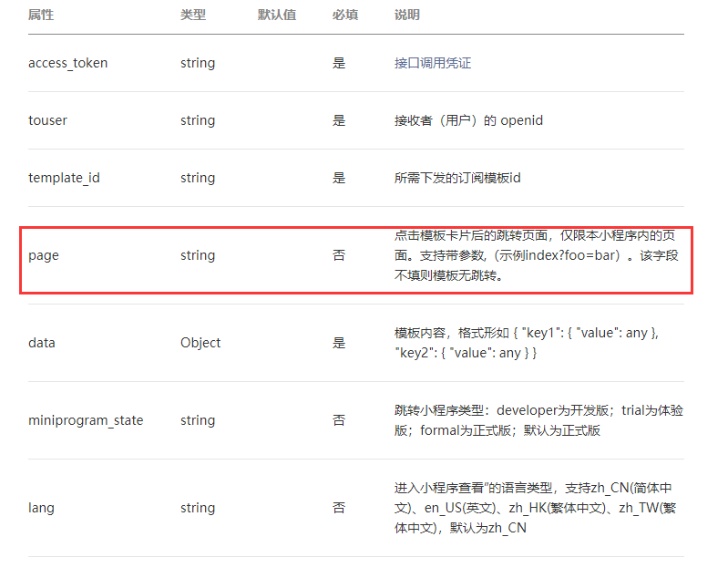Screen dimensions: 728x568
Task: Click the page description about 跳转页面
Action: click(537, 255)
